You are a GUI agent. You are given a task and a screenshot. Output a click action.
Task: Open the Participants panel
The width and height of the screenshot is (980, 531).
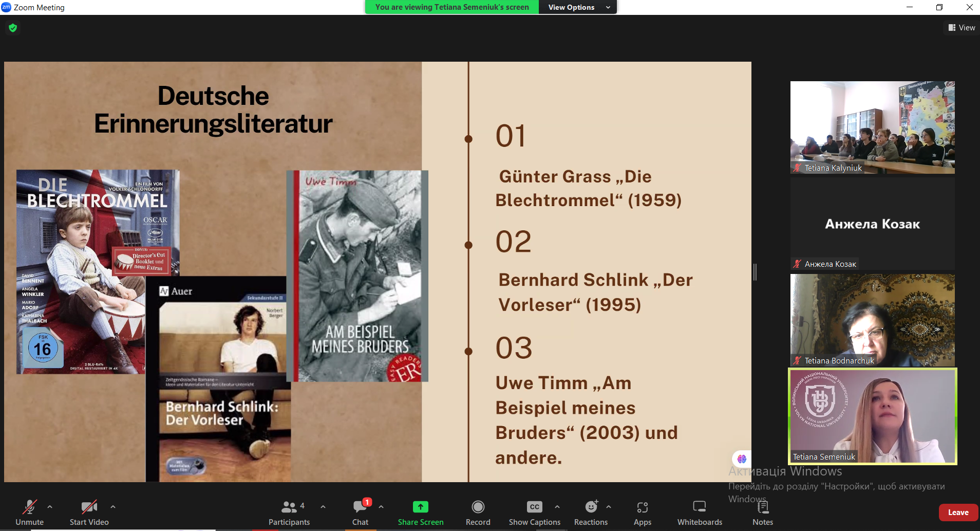coord(289,512)
